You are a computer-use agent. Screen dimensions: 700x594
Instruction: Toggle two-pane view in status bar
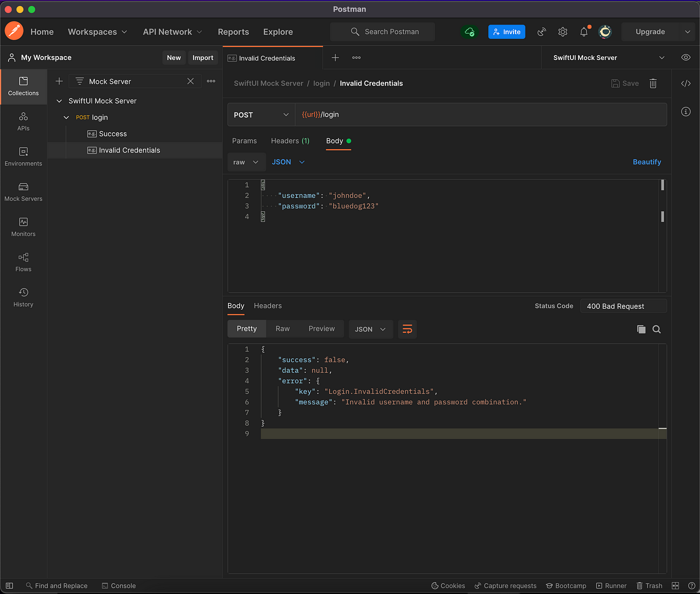pyautogui.click(x=675, y=585)
